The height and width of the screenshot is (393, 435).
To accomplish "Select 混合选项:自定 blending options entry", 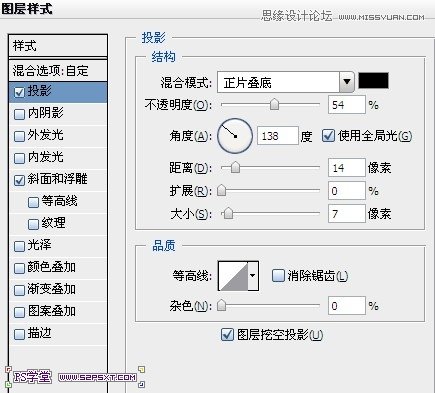I will click(x=58, y=71).
